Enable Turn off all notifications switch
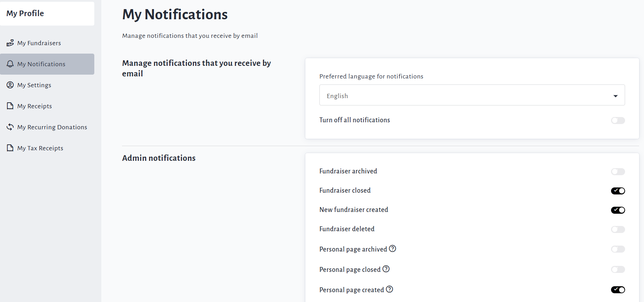This screenshot has width=644, height=302. point(618,121)
